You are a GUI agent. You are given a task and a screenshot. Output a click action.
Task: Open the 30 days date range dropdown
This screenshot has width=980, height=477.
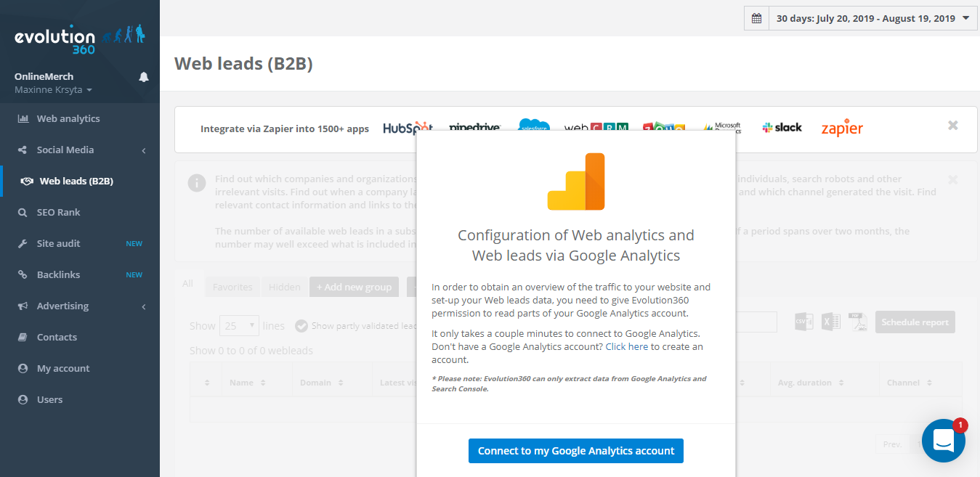pos(872,18)
